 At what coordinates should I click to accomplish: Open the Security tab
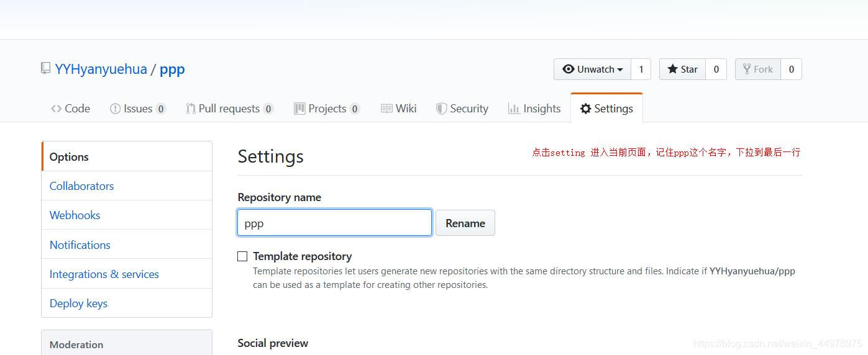coord(462,109)
